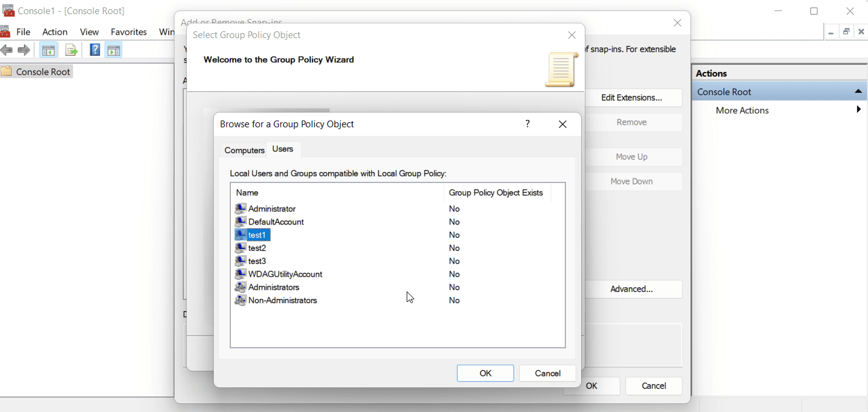Collapse the Console Root actions section
Image resolution: width=868 pixels, height=412 pixels.
(x=858, y=92)
